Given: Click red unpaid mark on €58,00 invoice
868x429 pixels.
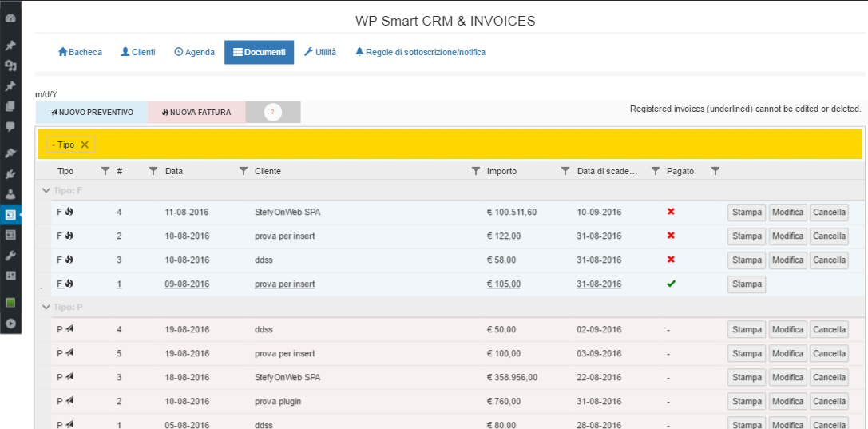Looking at the screenshot, I should pyautogui.click(x=671, y=260).
